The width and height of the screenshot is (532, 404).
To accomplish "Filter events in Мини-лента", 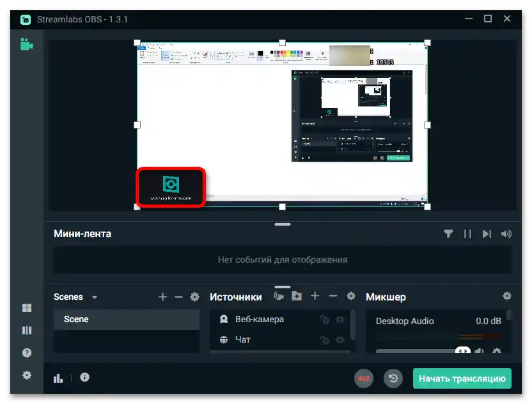I will (448, 234).
